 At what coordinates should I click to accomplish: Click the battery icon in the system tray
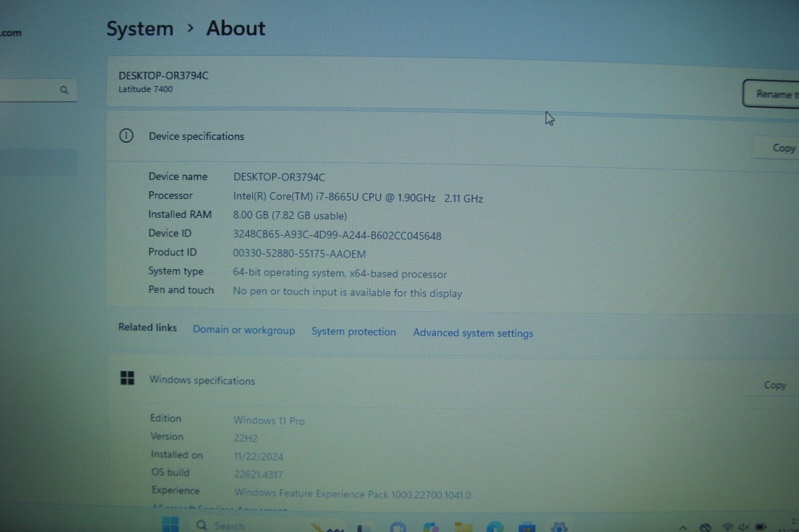pyautogui.click(x=761, y=527)
